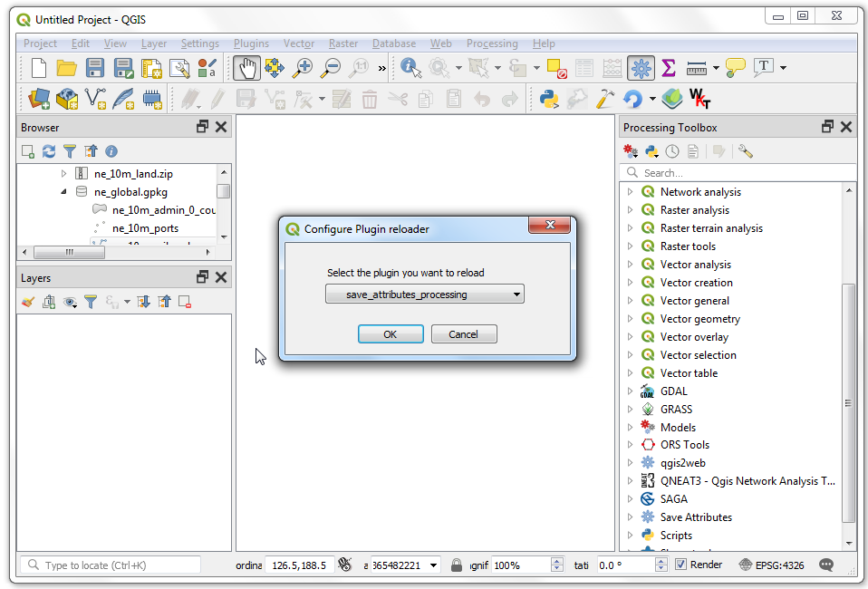Confirm with OK in plugin reloader dialog

click(391, 333)
